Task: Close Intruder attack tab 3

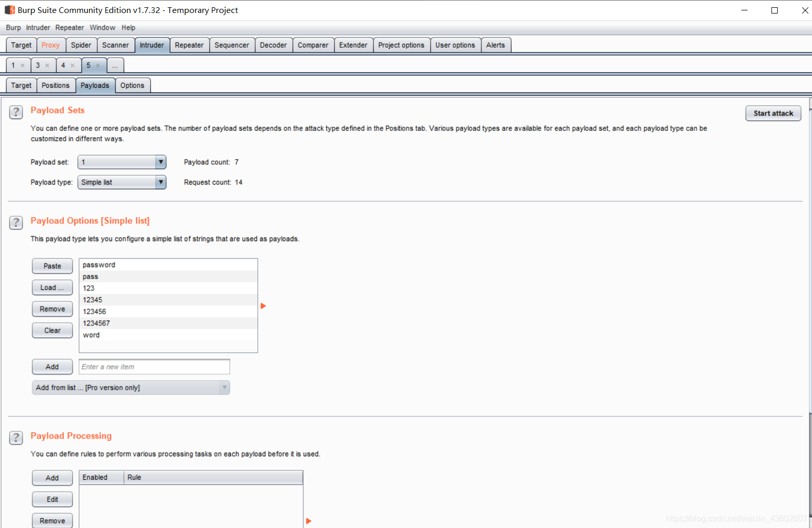Action: point(47,65)
